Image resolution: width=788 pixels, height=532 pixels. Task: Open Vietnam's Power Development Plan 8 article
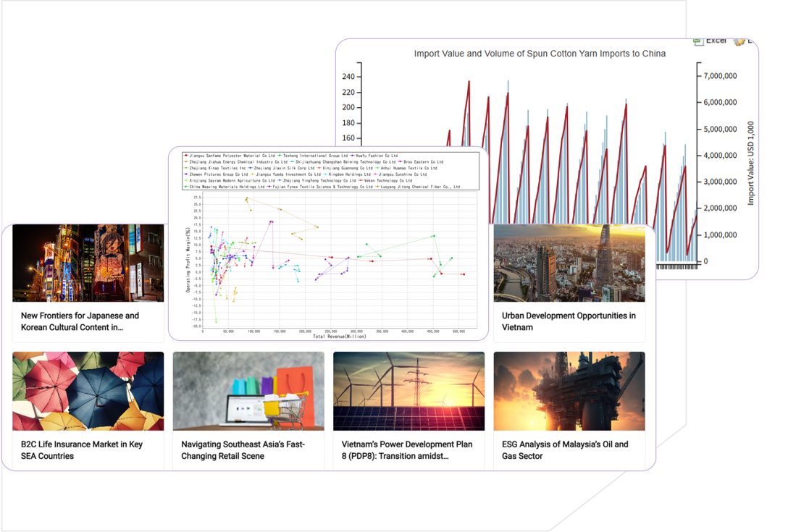point(407,450)
